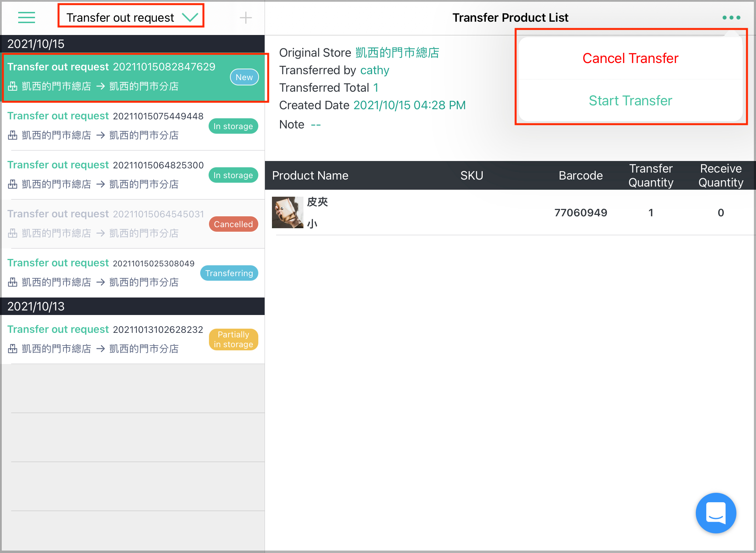
Task: Open the chat support bubble icon
Action: click(x=716, y=513)
